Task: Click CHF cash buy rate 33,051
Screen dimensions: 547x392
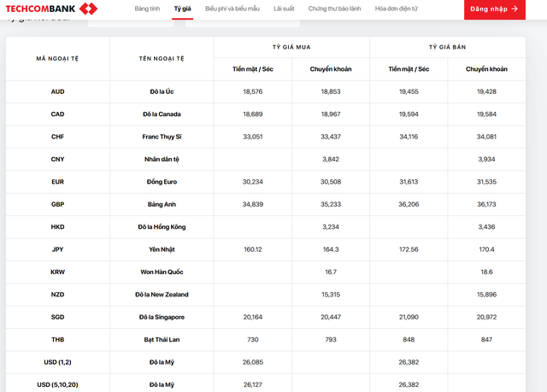Action: tap(253, 137)
